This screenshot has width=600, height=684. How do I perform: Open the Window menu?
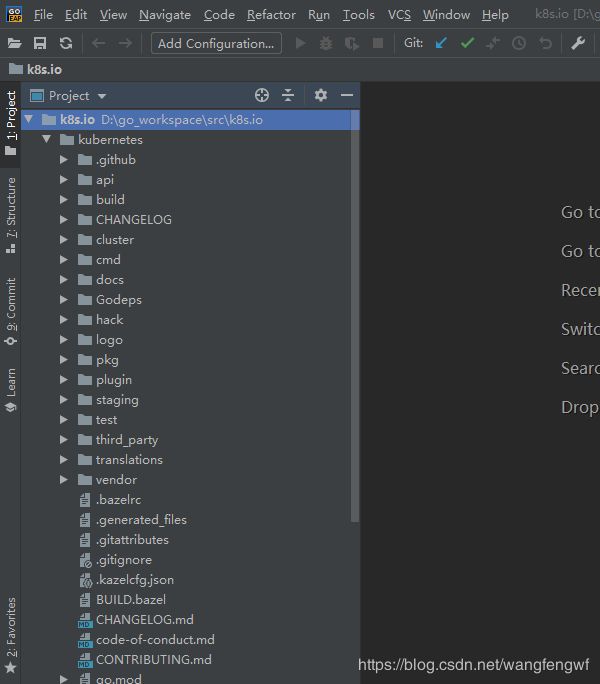446,15
